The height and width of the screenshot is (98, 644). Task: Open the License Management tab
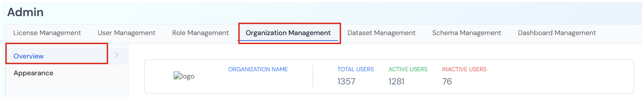47,33
